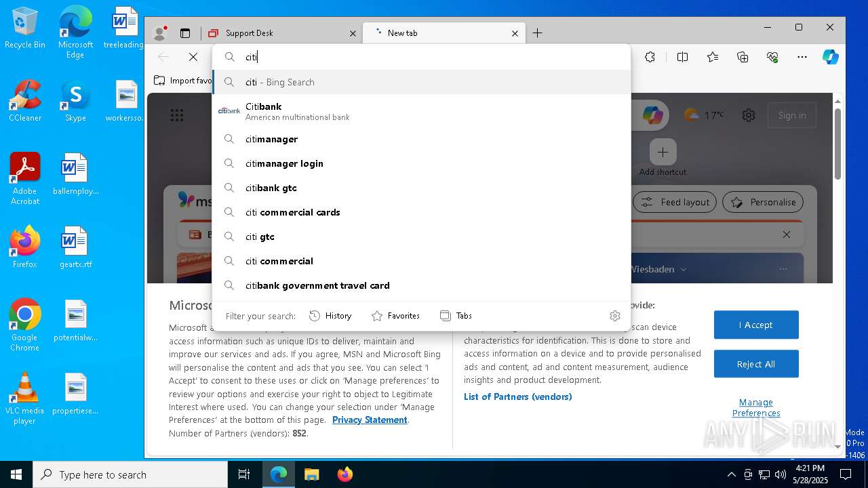Viewport: 868px width, 488px height.
Task: Pick the citibank gtc suggestion
Action: [x=421, y=188]
